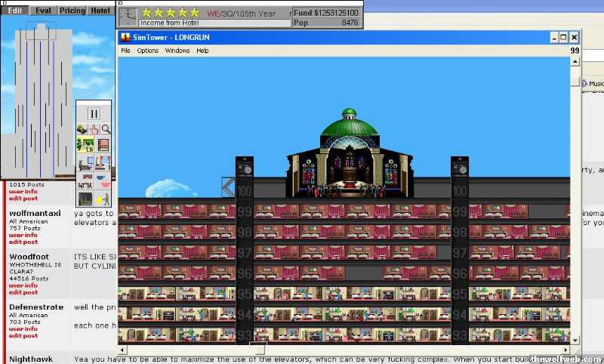Select the security and services tool
The image size is (604, 364).
point(103,199)
